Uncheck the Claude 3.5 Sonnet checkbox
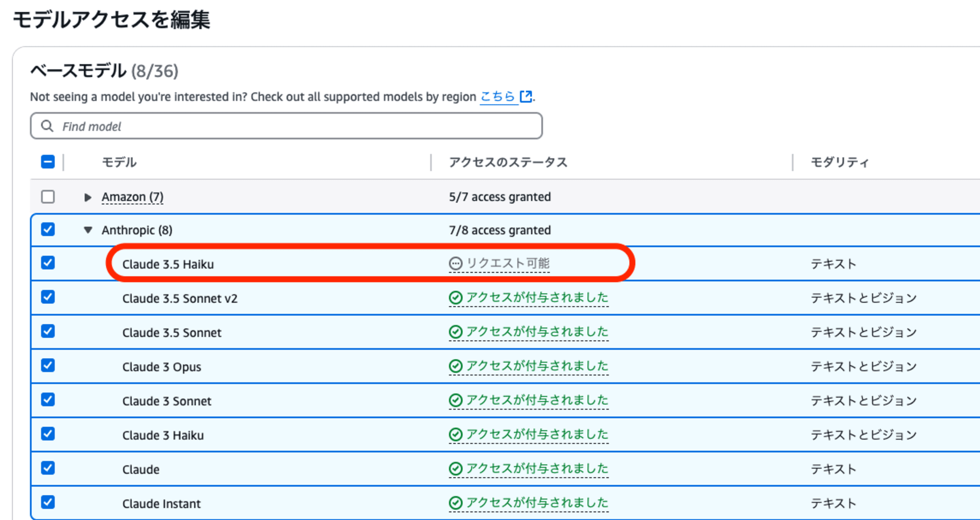 [x=48, y=331]
